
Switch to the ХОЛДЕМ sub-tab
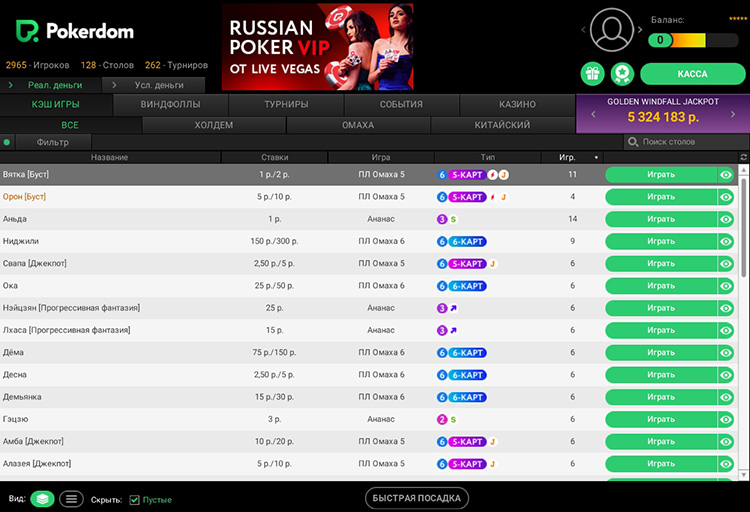pos(214,125)
